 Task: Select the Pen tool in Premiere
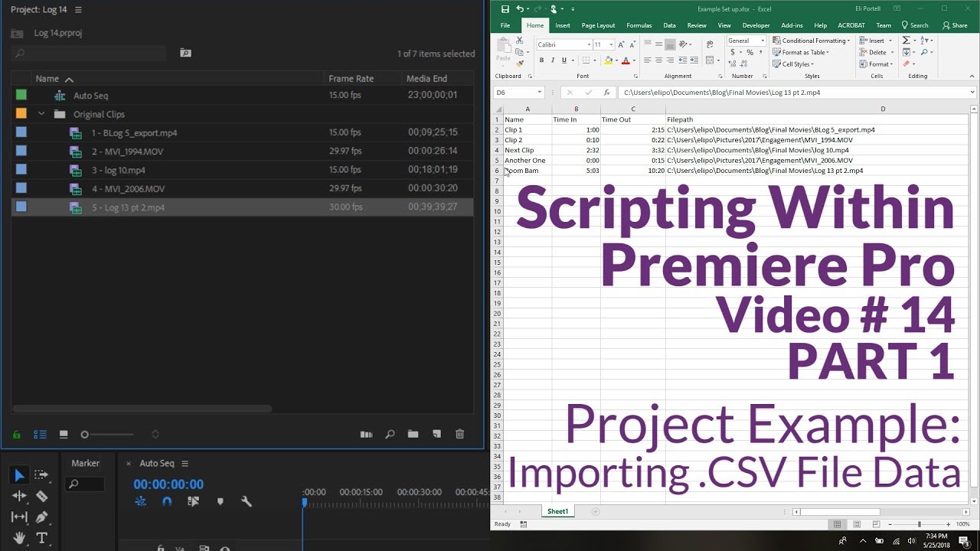pos(41,517)
